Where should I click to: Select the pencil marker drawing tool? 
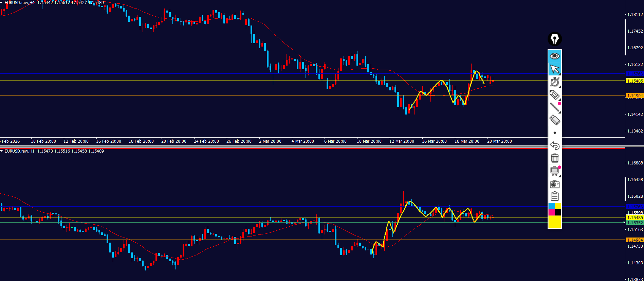click(554, 95)
